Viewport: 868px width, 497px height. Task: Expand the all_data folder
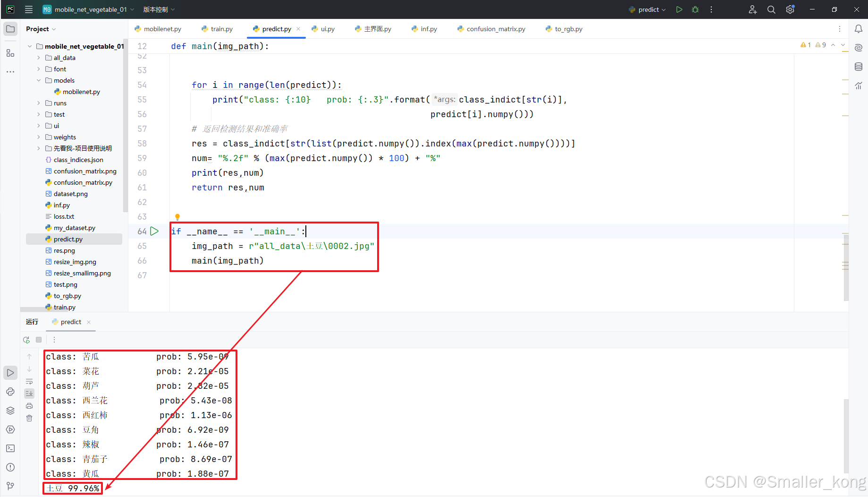(39, 58)
